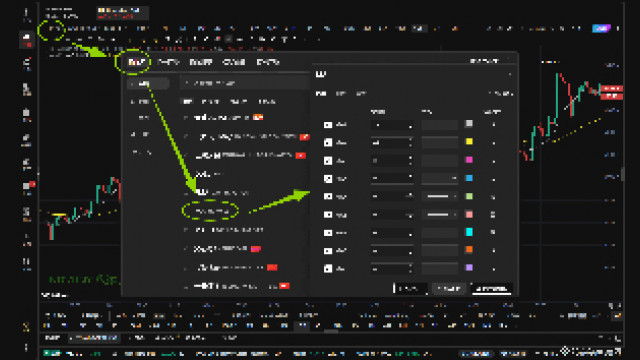640x360 pixels.
Task: Close the indicator settings panel with its X icon
Action: 510,74
